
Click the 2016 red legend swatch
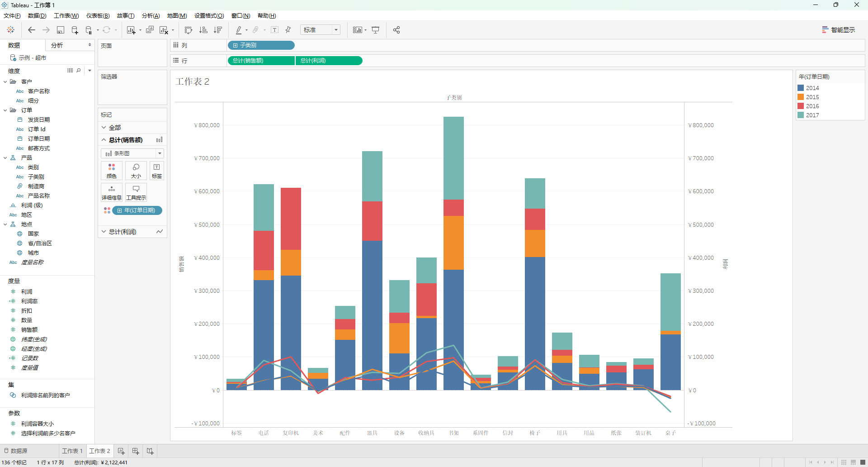click(x=801, y=106)
